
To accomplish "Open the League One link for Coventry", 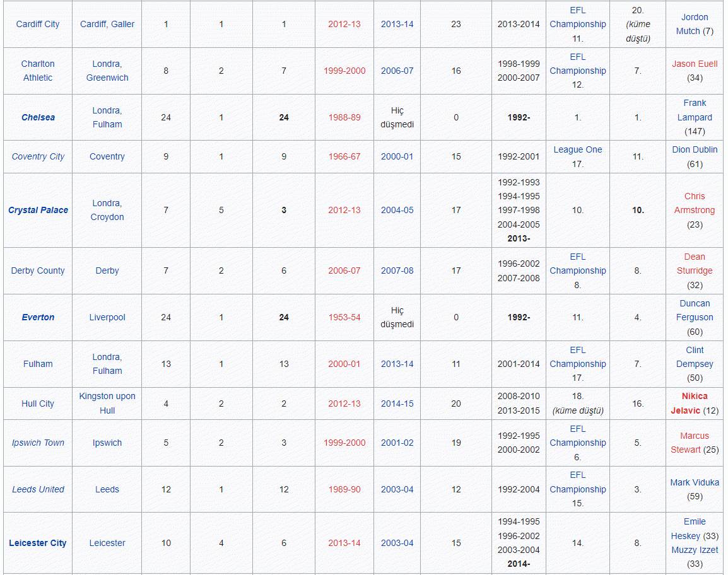I will click(x=577, y=149).
